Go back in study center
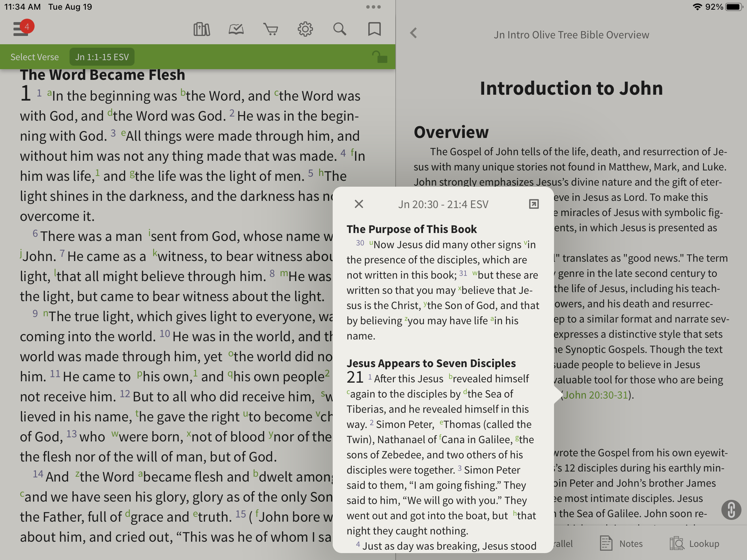 tap(414, 33)
